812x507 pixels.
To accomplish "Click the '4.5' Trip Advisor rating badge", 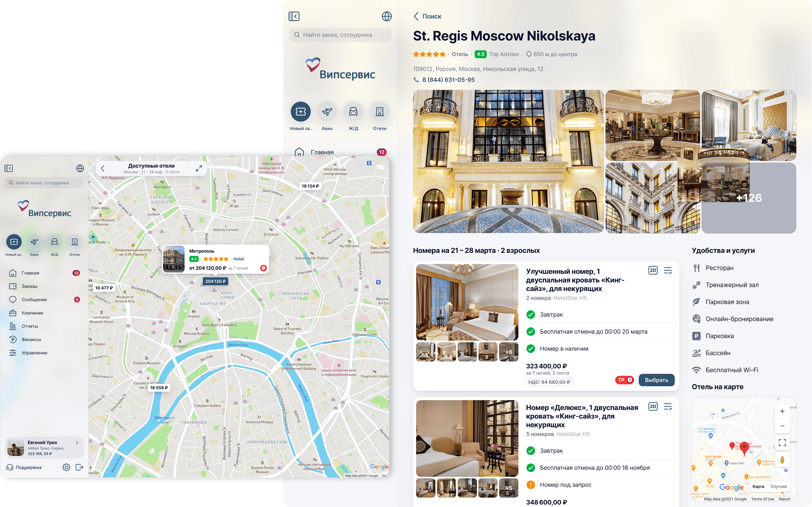I will point(480,54).
